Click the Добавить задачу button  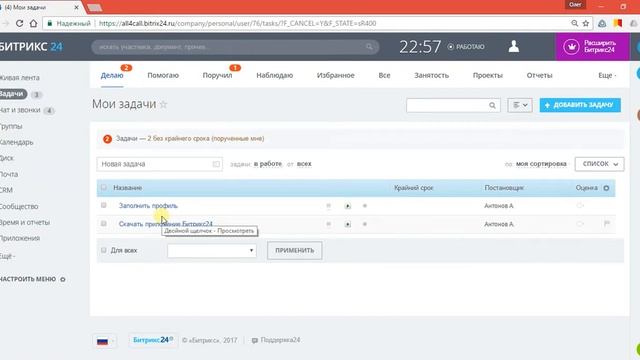pos(580,105)
